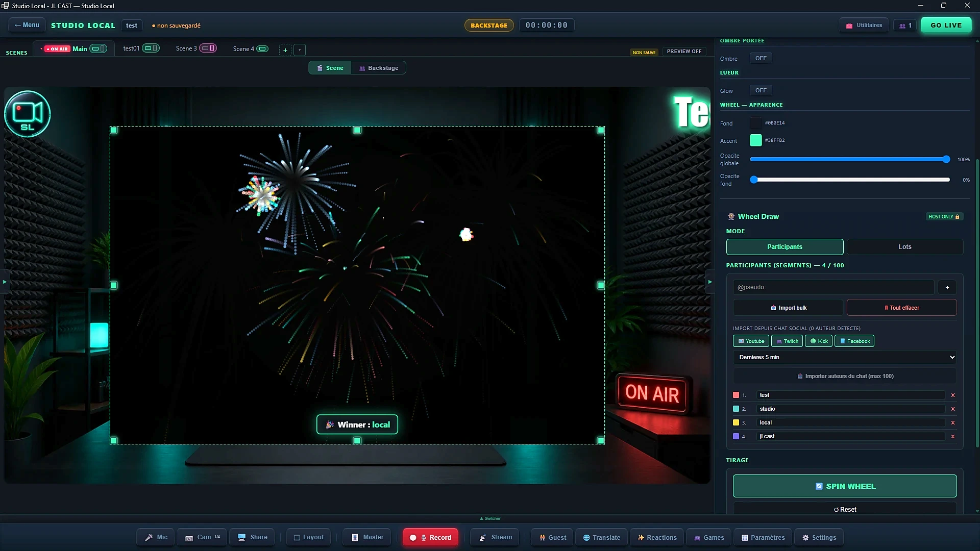980x551 pixels.
Task: Select the Scene 4 tab
Action: tap(250, 48)
